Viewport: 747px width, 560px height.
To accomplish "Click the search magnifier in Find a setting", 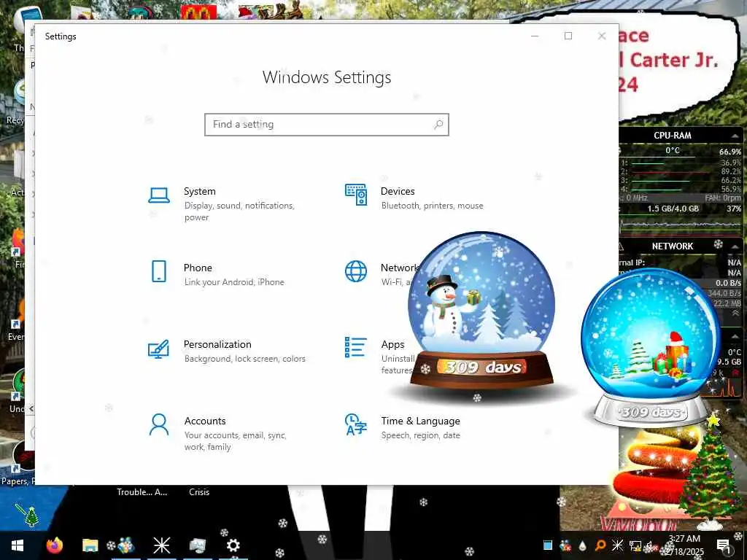I will click(438, 125).
